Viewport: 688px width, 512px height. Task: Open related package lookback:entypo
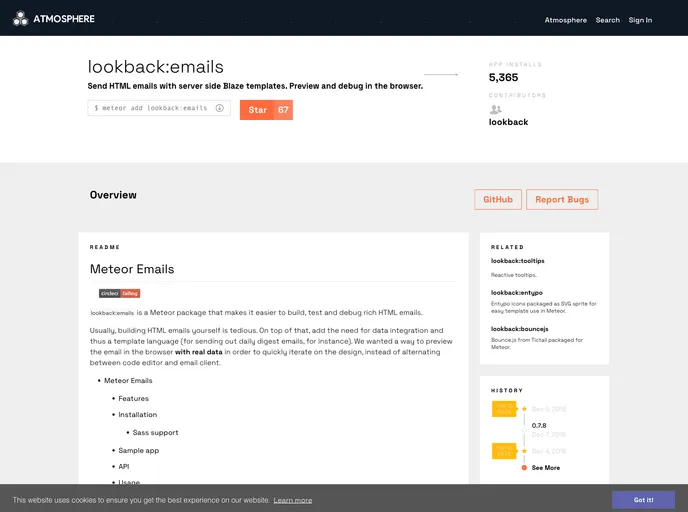(x=516, y=293)
